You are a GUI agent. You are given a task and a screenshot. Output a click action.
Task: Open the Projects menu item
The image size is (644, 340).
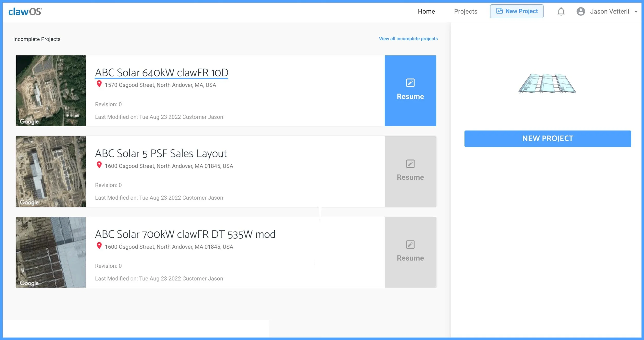(x=465, y=12)
